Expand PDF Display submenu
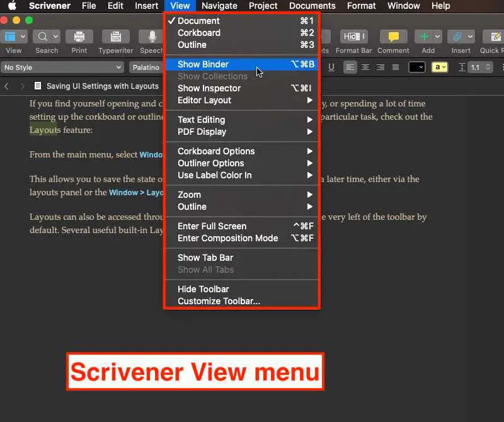Image resolution: width=504 pixels, height=422 pixels. point(241,132)
